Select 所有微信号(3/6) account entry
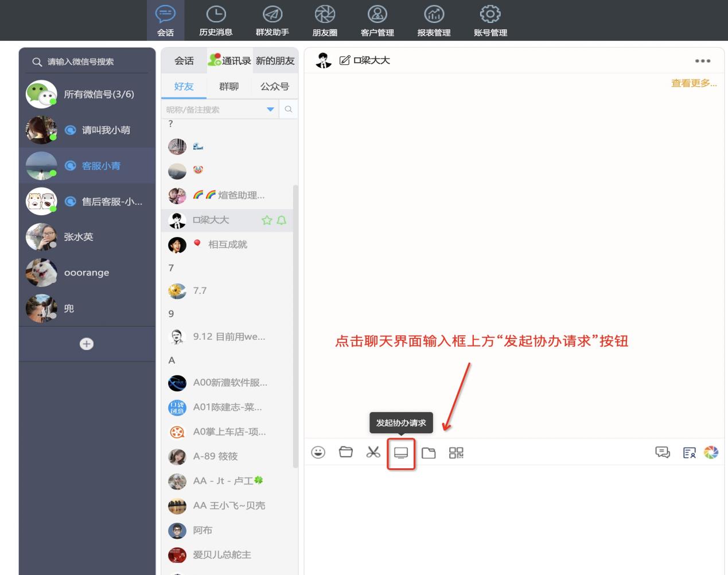This screenshot has height=575, width=728. coord(87,94)
